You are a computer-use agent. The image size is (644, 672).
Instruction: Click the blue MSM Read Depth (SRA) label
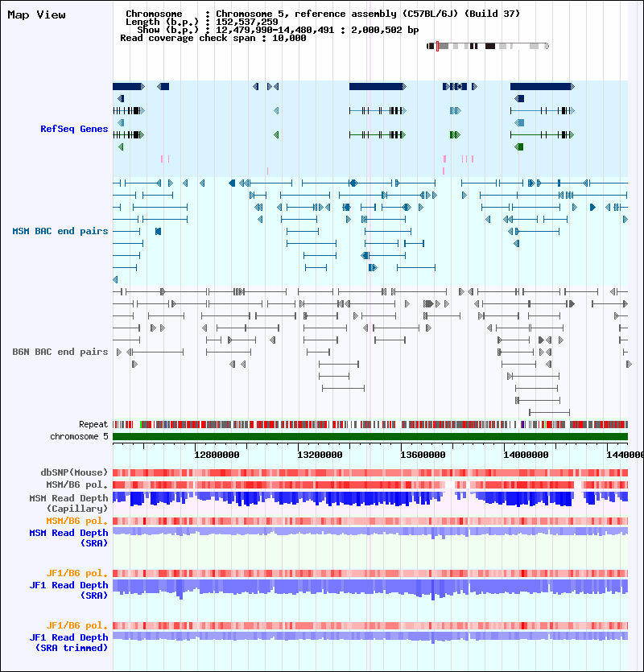(x=68, y=538)
